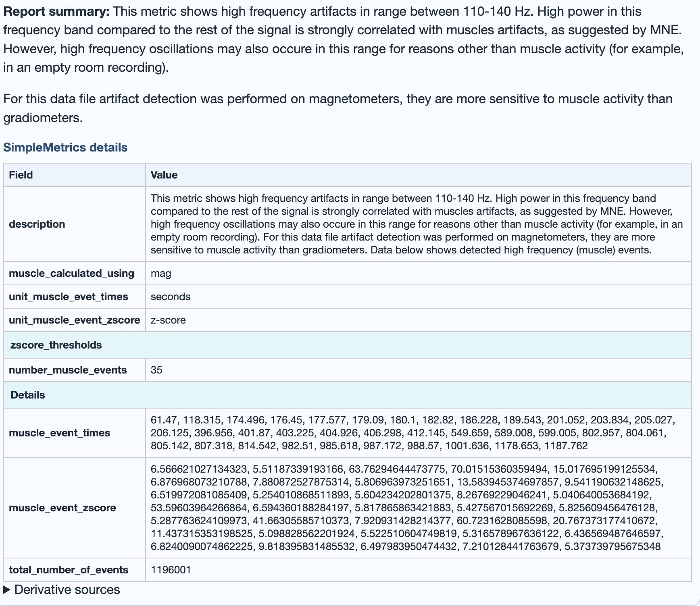The image size is (700, 606).
Task: Select the description field name cell
Action: (x=75, y=224)
